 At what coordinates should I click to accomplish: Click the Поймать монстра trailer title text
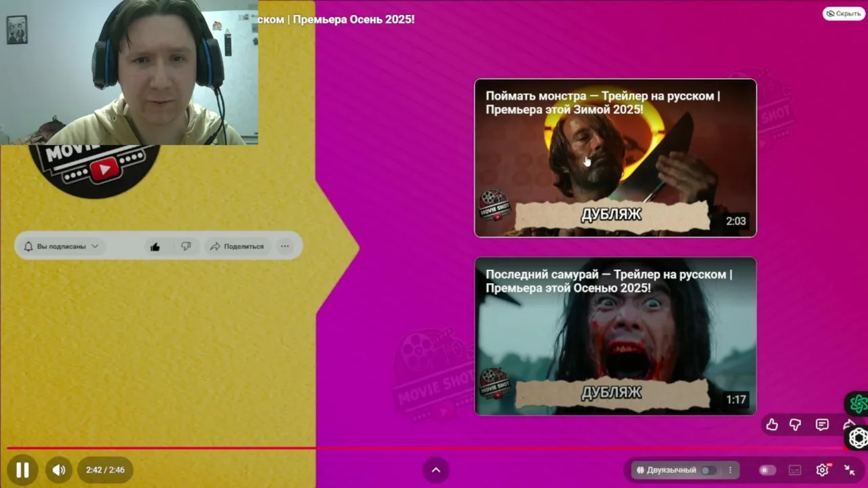pyautogui.click(x=603, y=102)
